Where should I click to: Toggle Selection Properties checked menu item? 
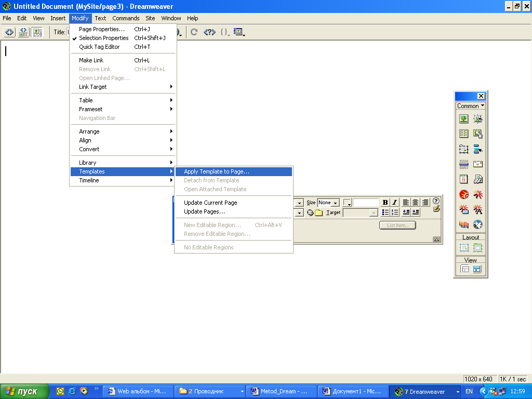pos(123,38)
